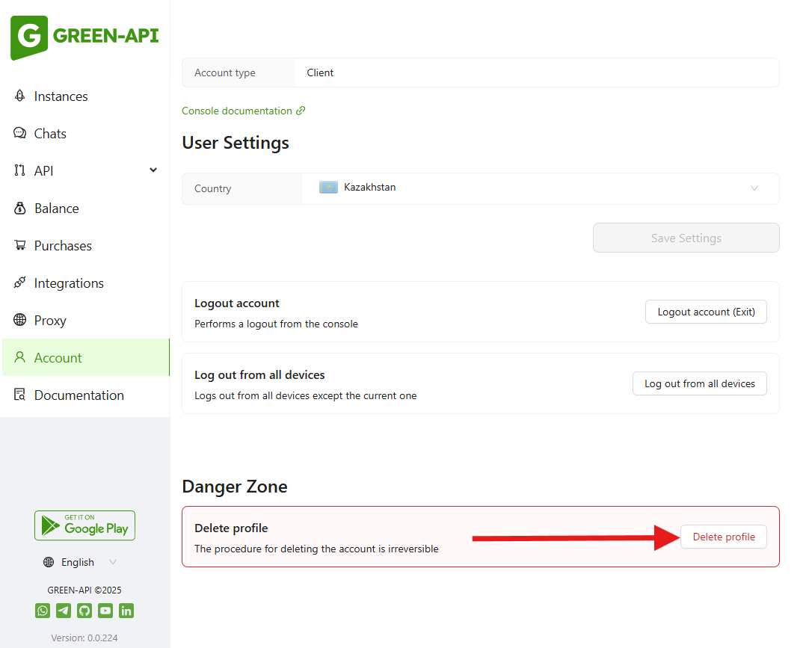Screen dimensions: 812x648
Task: Open the Proxy page
Action: (x=50, y=321)
